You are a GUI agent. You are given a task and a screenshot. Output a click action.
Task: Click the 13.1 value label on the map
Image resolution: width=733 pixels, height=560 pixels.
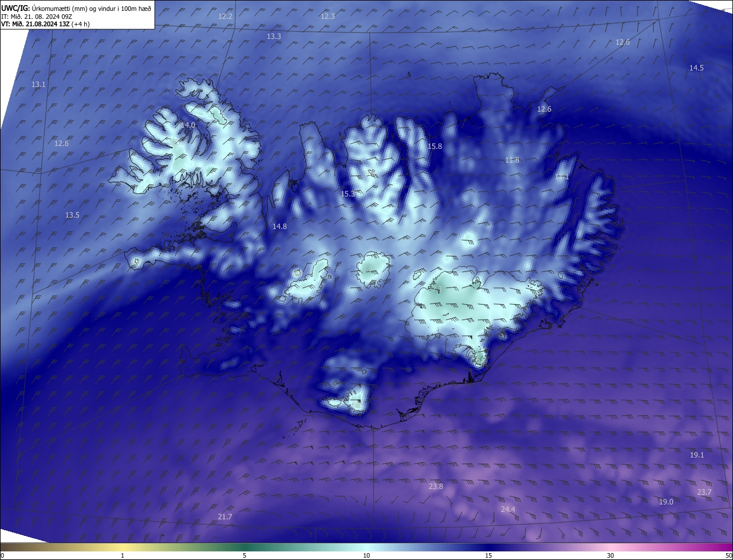click(38, 85)
